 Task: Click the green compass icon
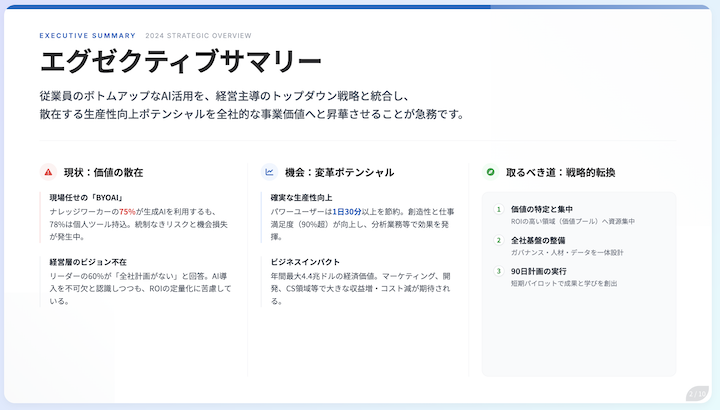click(x=490, y=172)
